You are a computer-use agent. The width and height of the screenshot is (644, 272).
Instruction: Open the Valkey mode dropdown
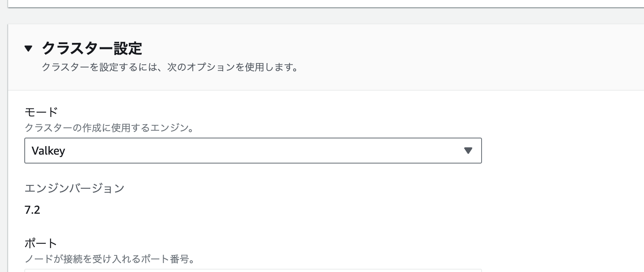[x=253, y=151]
